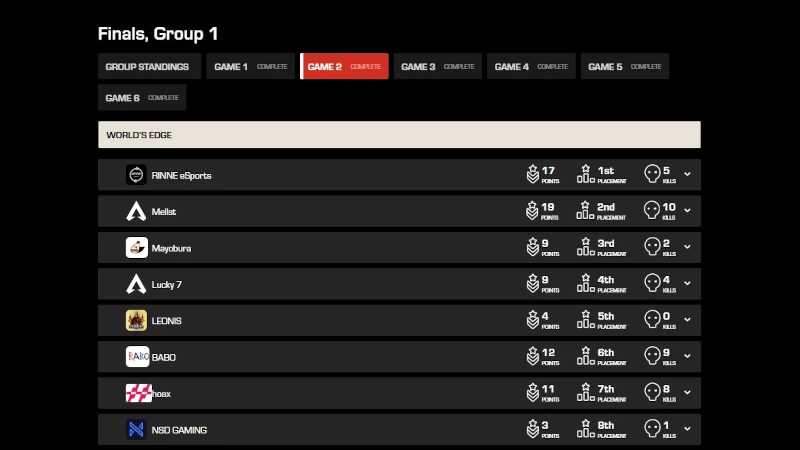The width and height of the screenshot is (800, 450).
Task: Click kills skull icon in hoax row
Action: click(652, 392)
